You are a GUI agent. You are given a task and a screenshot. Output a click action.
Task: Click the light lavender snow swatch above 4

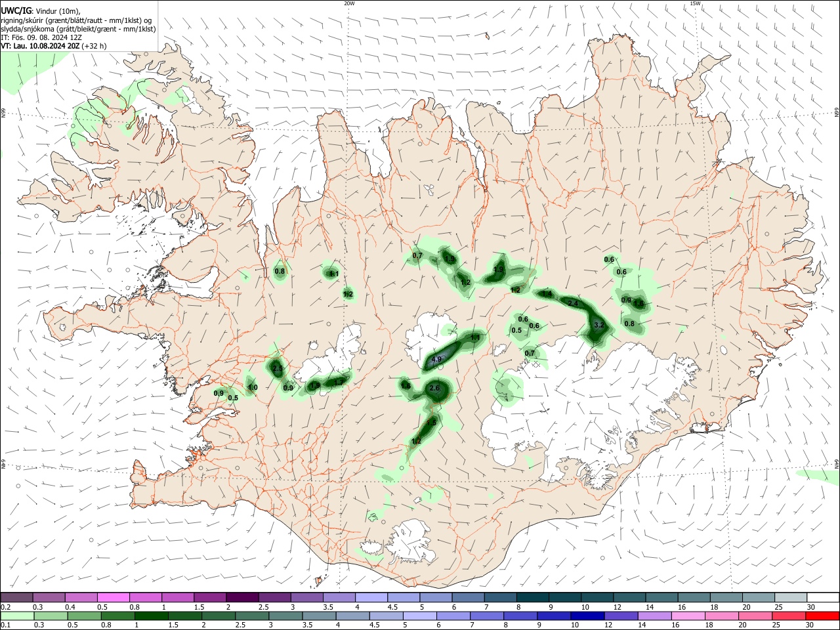point(370,597)
